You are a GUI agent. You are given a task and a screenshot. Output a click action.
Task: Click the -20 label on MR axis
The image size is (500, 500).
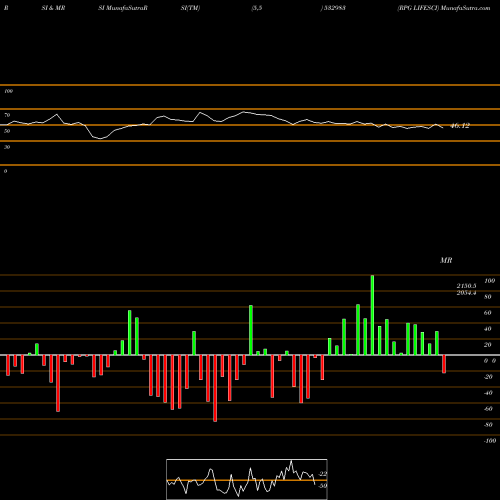point(488,377)
